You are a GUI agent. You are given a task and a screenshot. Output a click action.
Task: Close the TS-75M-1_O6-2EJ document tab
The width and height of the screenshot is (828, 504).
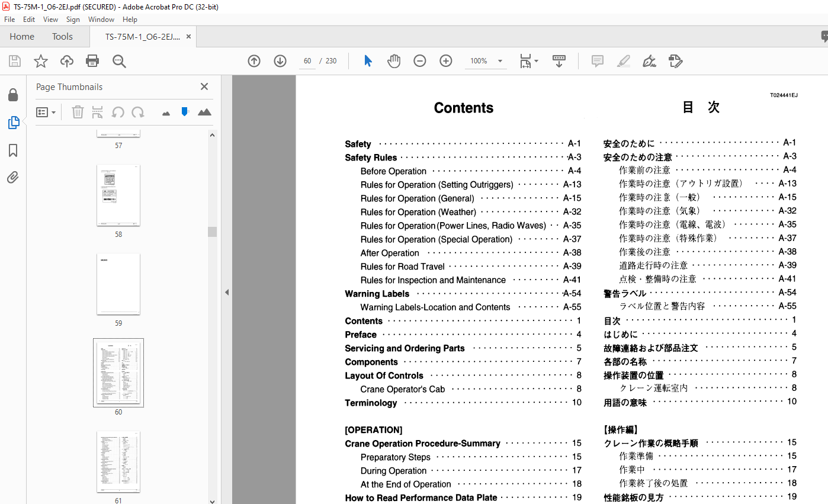pos(189,37)
